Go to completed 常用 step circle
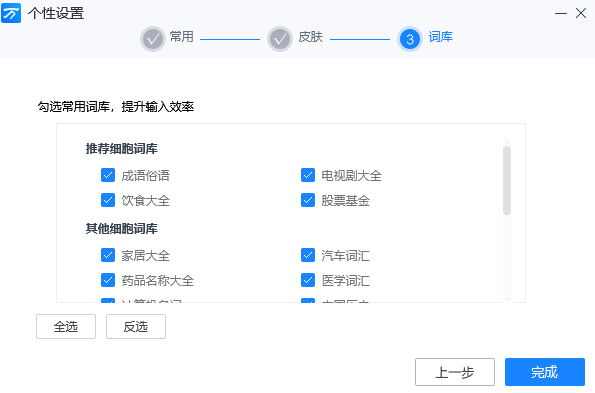595x393 pixels. click(153, 39)
